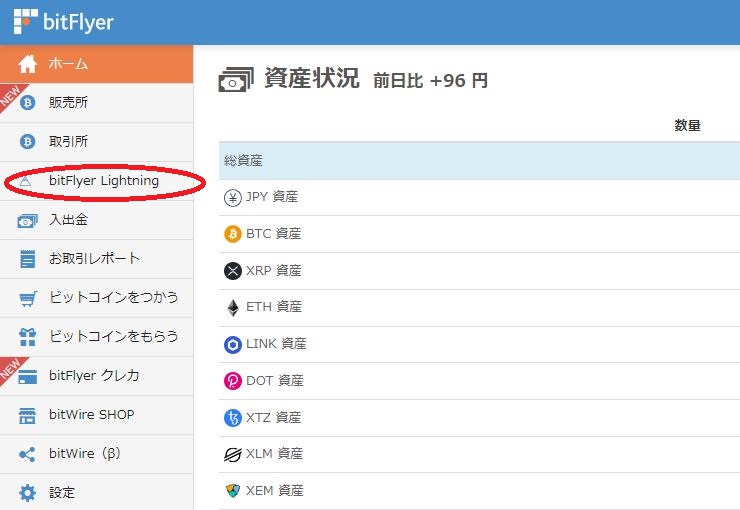740x510 pixels.
Task: Click the 総資産 row label
Action: (243, 160)
